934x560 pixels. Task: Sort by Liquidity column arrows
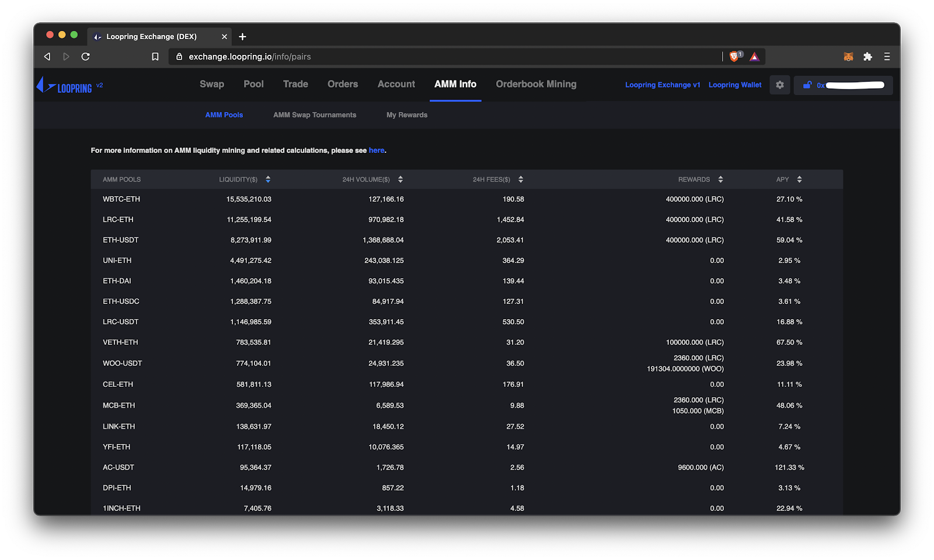tap(268, 180)
